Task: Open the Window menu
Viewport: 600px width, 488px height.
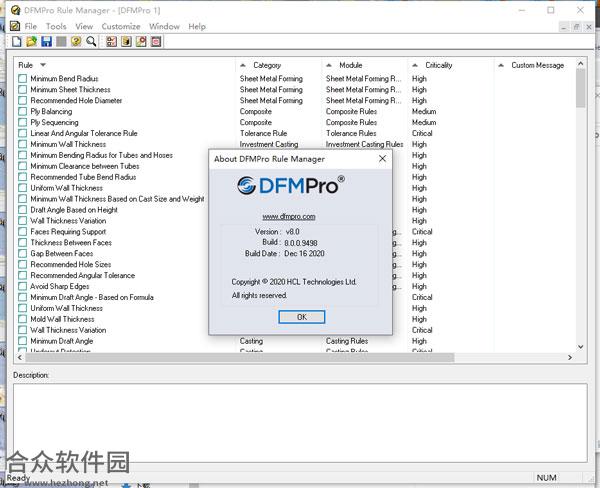Action: (x=165, y=26)
